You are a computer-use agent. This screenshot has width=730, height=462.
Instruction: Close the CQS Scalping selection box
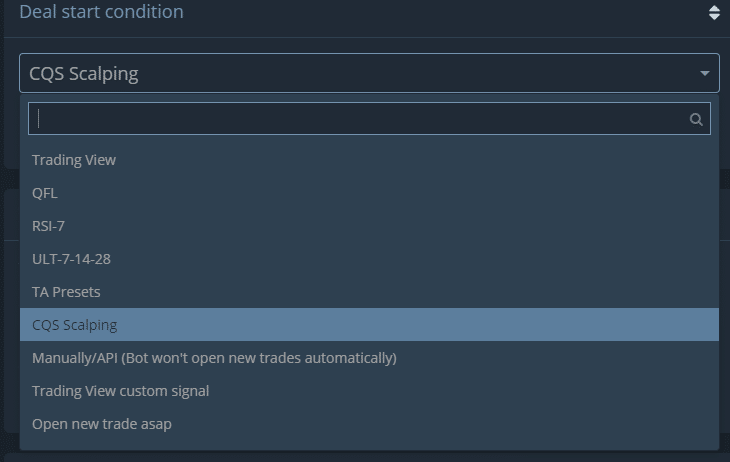click(x=369, y=73)
